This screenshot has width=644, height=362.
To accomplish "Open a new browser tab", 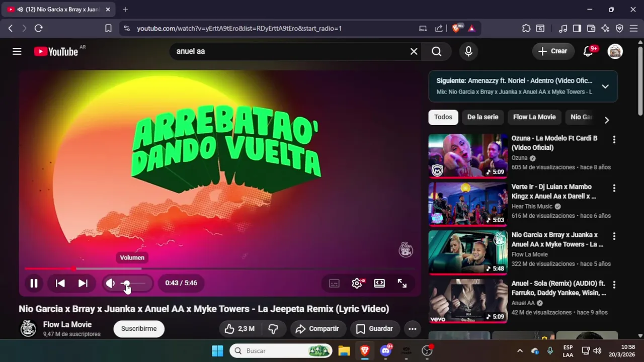I will pos(125,10).
